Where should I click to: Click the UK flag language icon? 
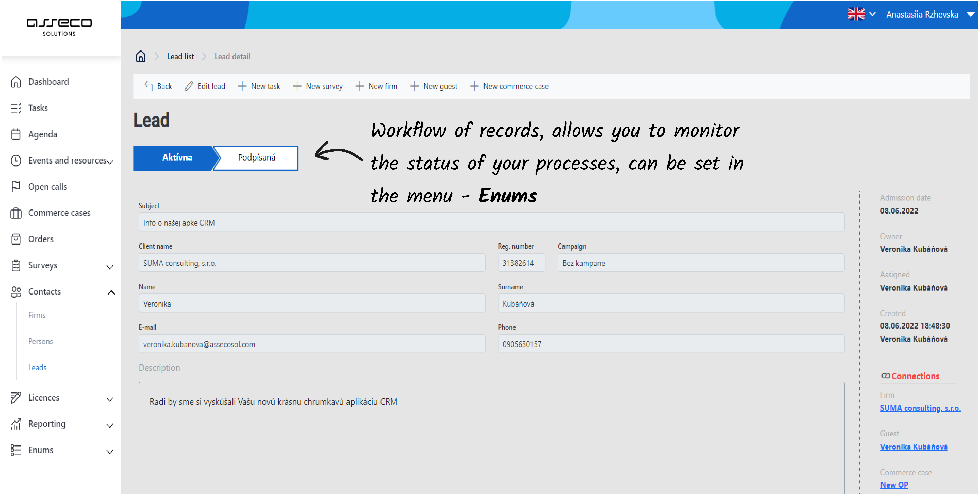[x=856, y=14]
